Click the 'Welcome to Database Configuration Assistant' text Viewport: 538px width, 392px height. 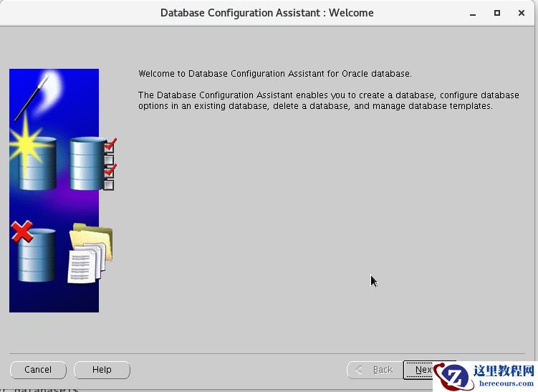click(275, 74)
